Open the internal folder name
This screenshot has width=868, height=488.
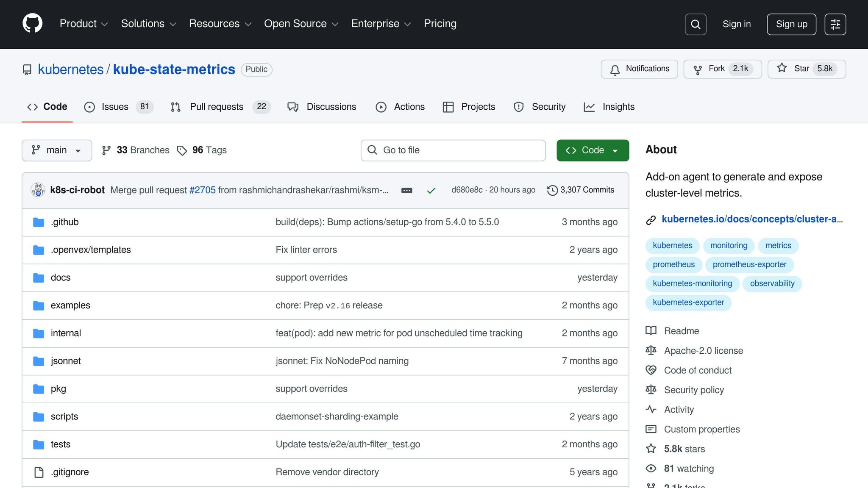66,333
